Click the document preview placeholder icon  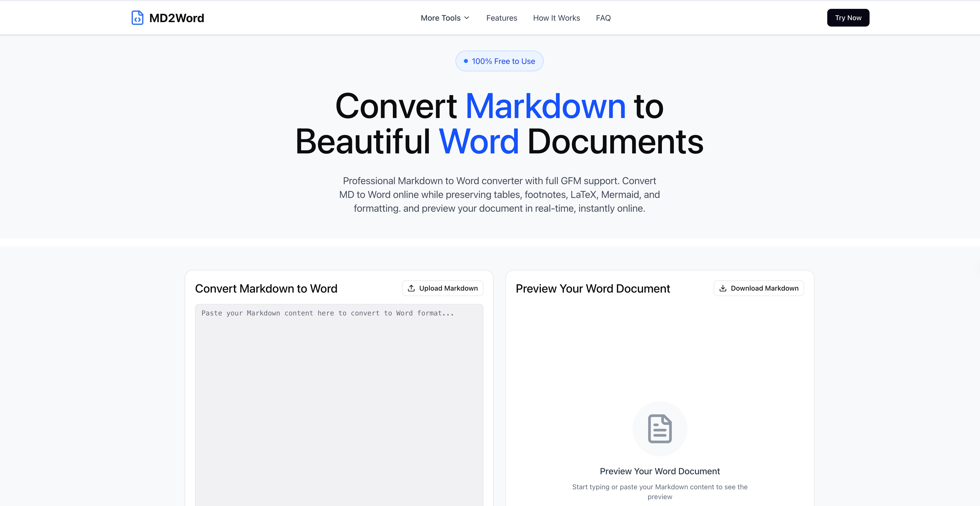[660, 429]
